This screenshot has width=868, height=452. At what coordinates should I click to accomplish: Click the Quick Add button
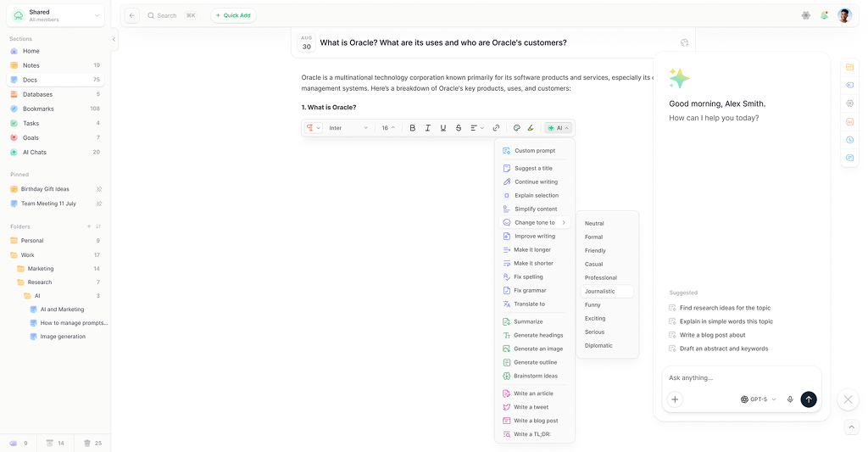click(x=233, y=15)
